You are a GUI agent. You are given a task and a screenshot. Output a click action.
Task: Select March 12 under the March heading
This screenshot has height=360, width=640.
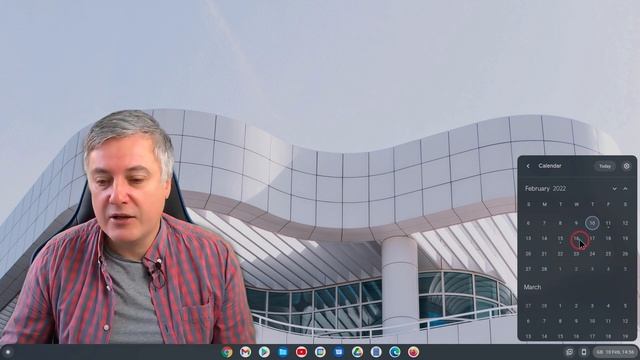[625, 322]
